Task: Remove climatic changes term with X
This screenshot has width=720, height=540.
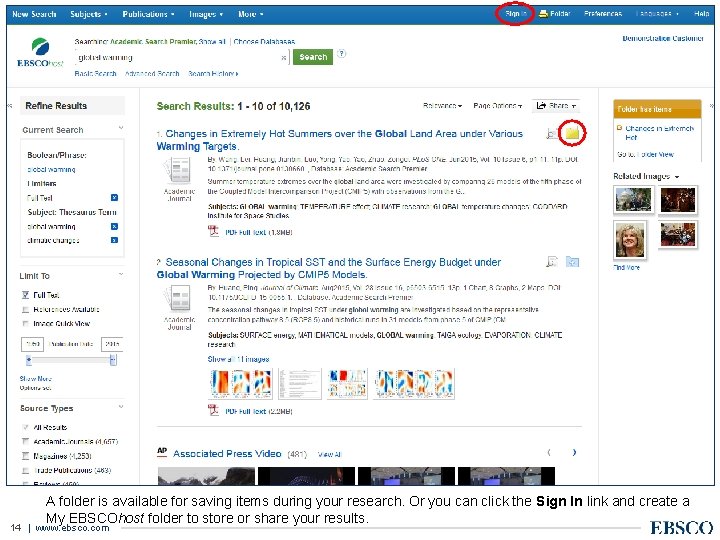Action: tap(114, 240)
